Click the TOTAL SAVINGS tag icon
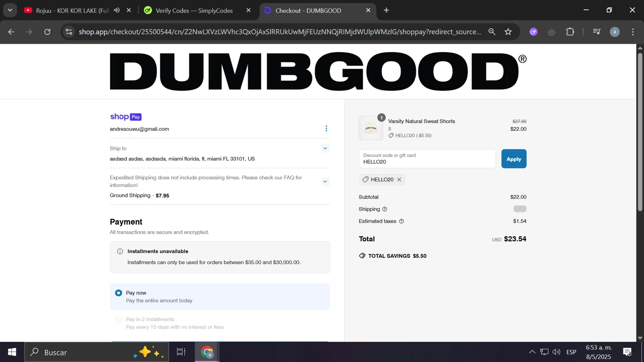Viewport: 644px width, 362px height. (x=362, y=256)
